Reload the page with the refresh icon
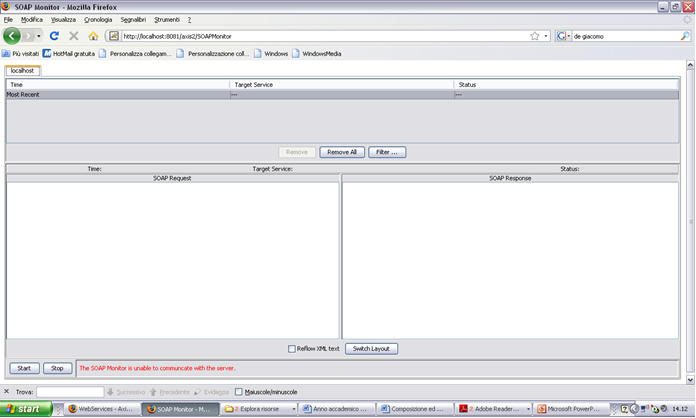 pos(54,36)
